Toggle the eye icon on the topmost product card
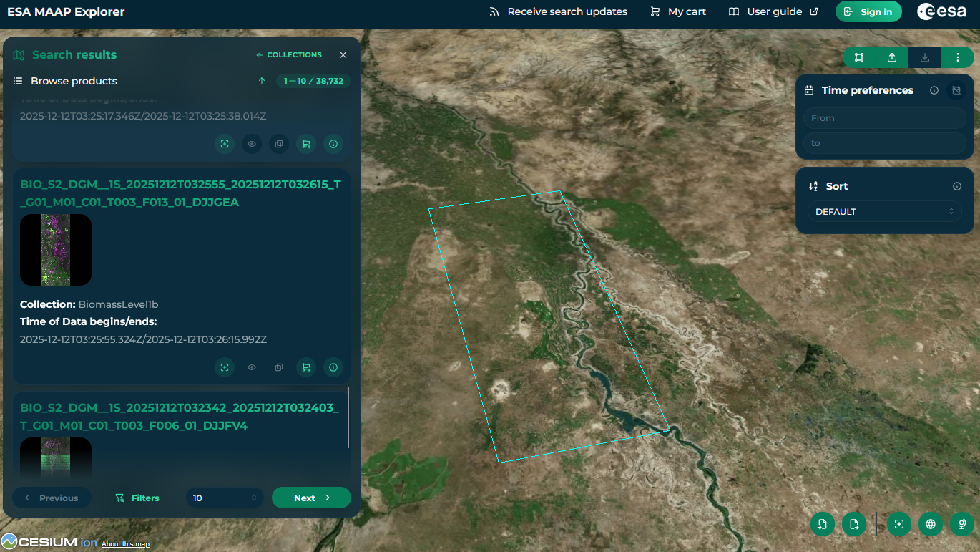Viewport: 980px width, 552px height. [x=252, y=144]
